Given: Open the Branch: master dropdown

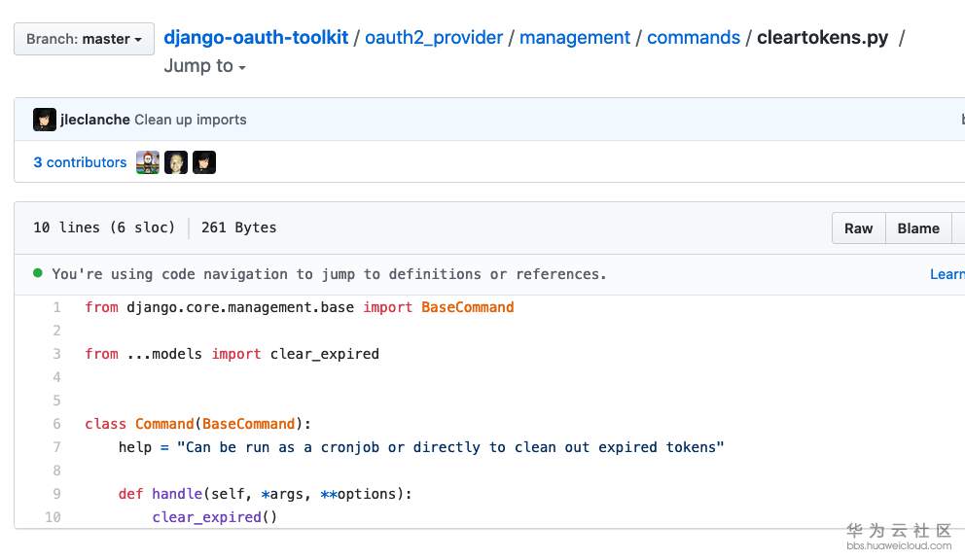Looking at the screenshot, I should [84, 39].
